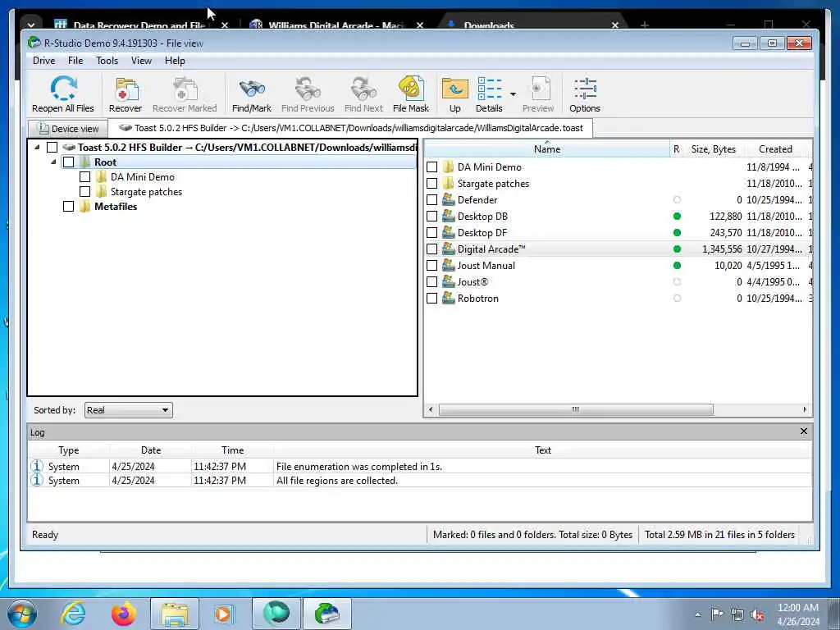840x630 pixels.
Task: Close the Log panel
Action: tap(804, 431)
